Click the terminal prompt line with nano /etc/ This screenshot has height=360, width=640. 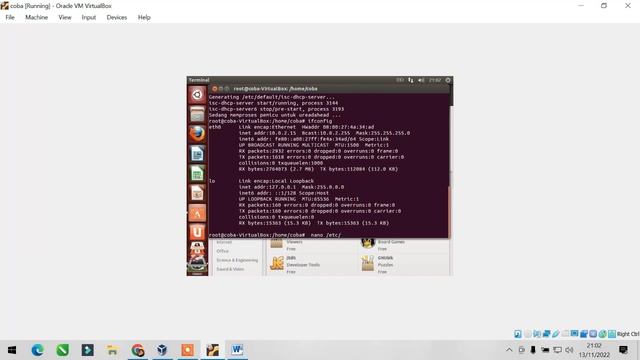pos(275,235)
